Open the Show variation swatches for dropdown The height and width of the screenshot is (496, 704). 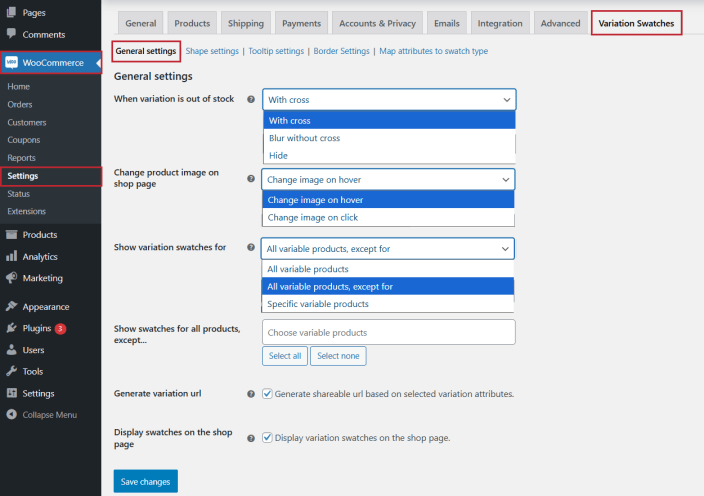tap(389, 248)
